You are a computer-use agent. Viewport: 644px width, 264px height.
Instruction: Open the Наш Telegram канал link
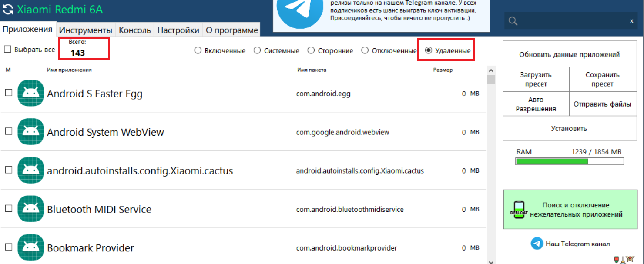tap(578, 244)
